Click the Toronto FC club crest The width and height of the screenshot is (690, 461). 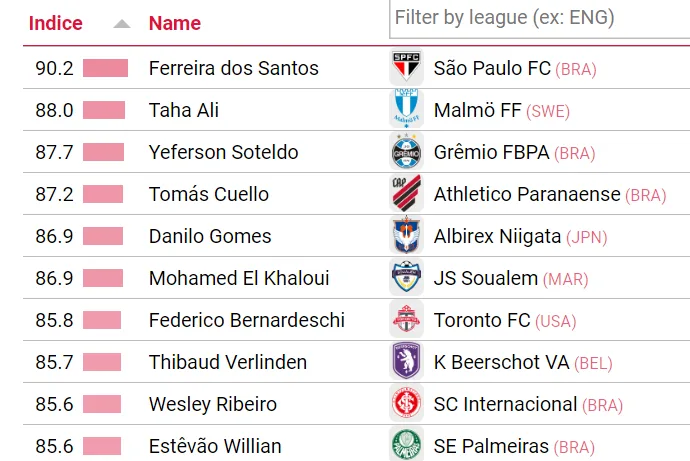point(406,320)
